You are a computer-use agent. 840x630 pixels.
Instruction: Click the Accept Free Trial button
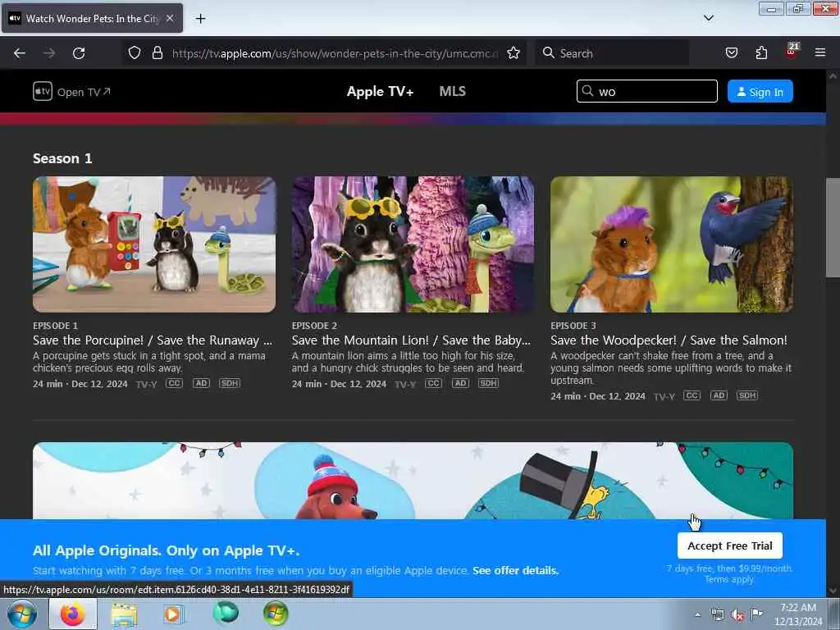tap(729, 546)
